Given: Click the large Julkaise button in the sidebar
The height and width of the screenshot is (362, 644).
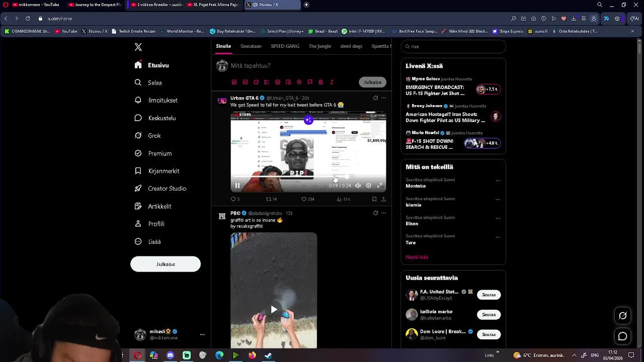Looking at the screenshot, I should [x=166, y=264].
